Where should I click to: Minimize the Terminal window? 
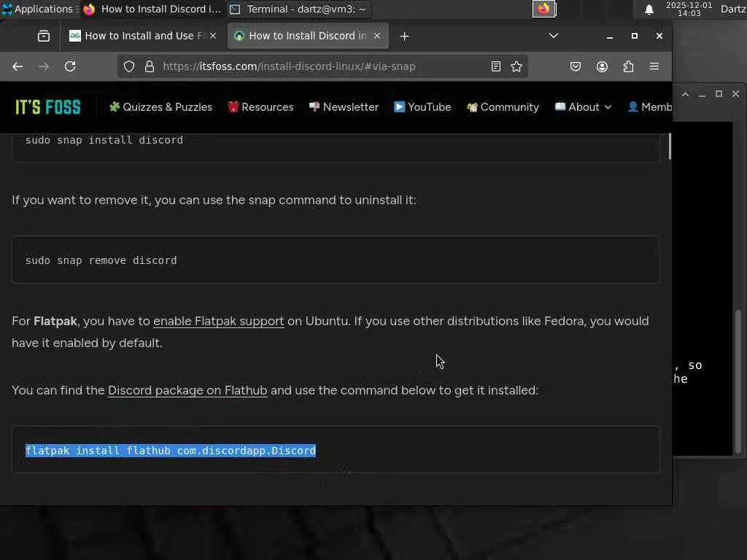pos(702,94)
